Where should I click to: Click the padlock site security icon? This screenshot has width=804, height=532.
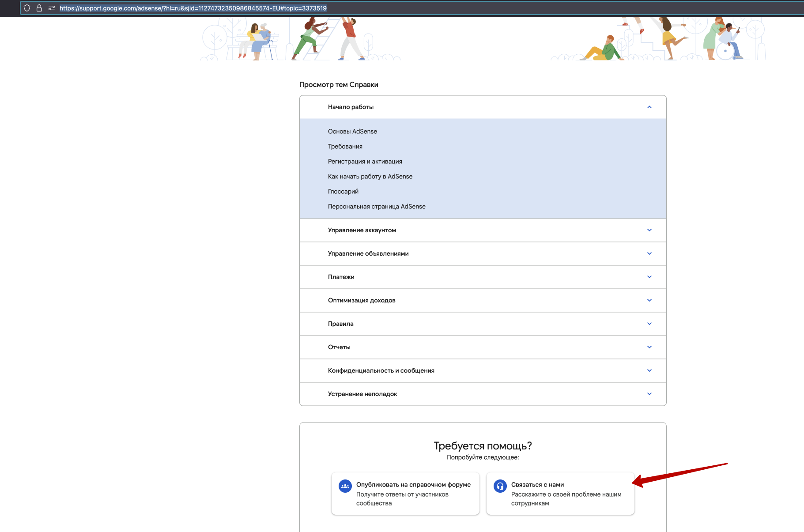tap(39, 8)
